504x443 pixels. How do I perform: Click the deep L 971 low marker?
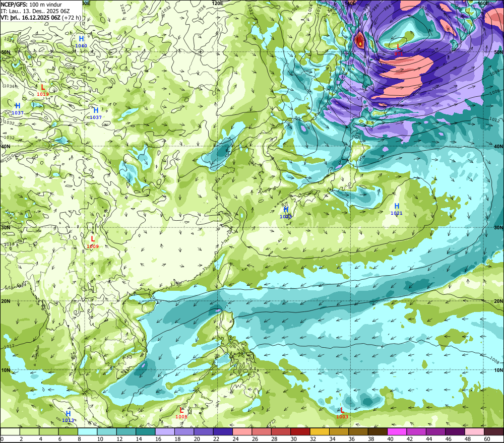[x=399, y=50]
